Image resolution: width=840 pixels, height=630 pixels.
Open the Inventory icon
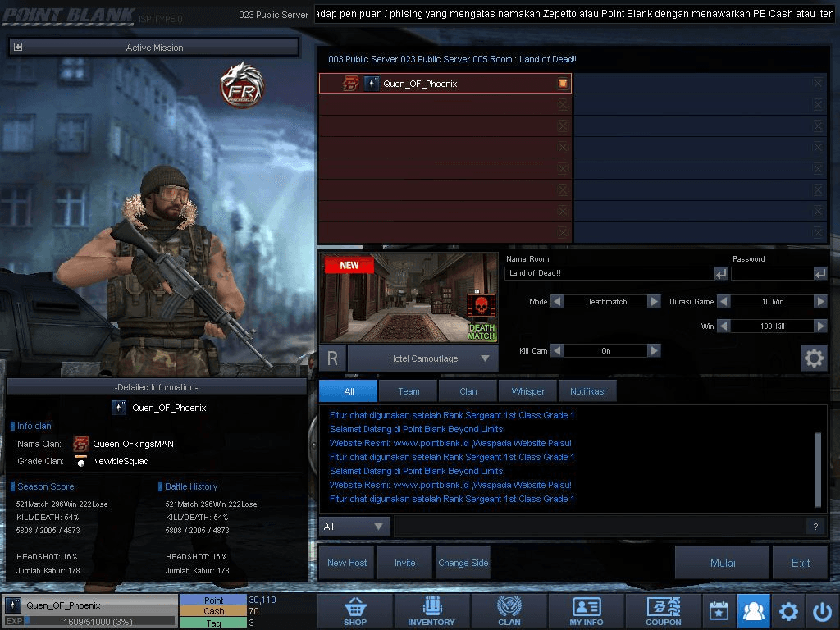tap(431, 610)
